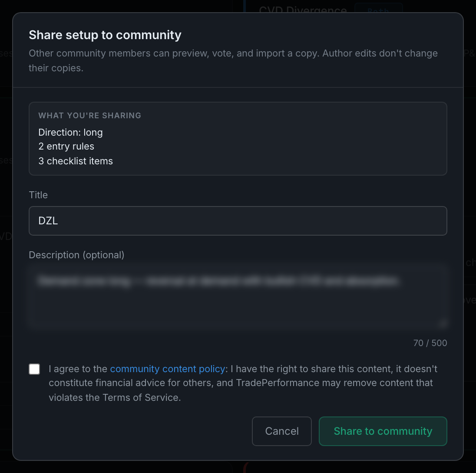Viewport: 476px width, 473px height.
Task: Click the Description (optional) label
Action: click(x=76, y=255)
